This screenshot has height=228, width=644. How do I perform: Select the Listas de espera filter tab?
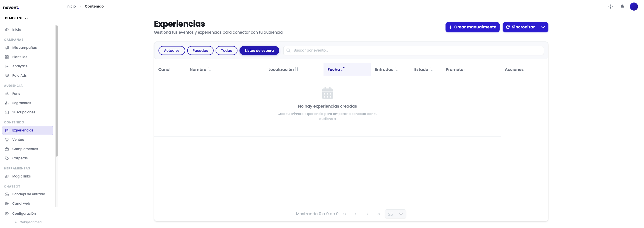click(x=259, y=51)
